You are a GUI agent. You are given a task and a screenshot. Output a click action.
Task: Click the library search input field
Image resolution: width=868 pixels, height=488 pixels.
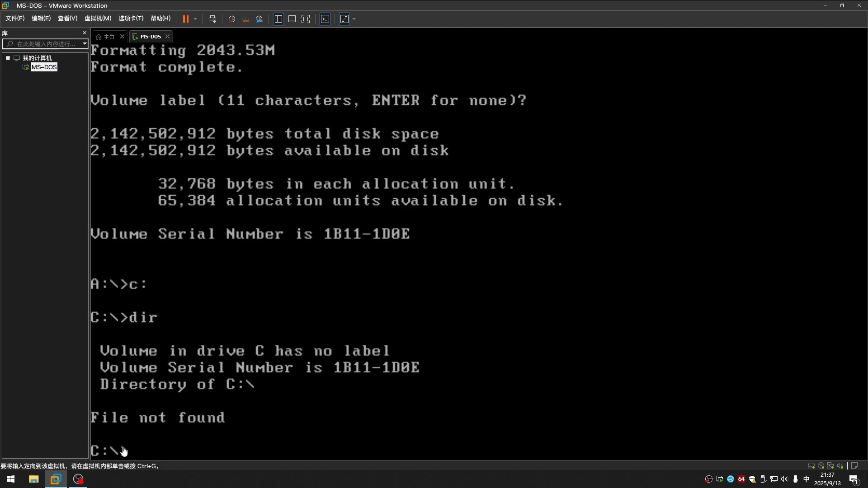pyautogui.click(x=45, y=44)
